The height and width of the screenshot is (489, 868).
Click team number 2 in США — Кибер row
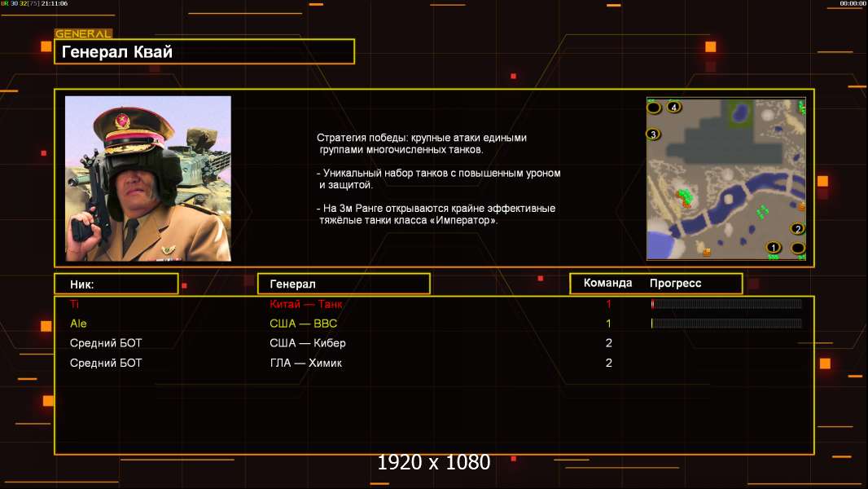tap(608, 343)
